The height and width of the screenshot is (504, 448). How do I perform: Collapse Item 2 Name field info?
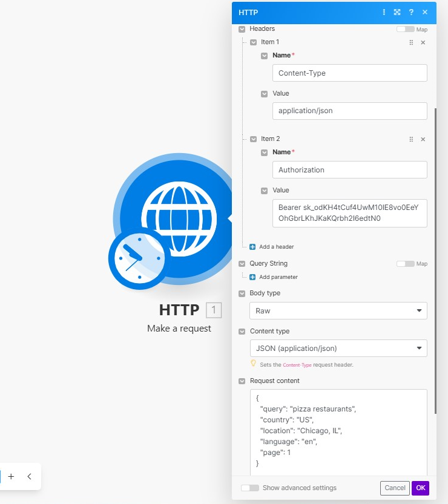tap(264, 152)
